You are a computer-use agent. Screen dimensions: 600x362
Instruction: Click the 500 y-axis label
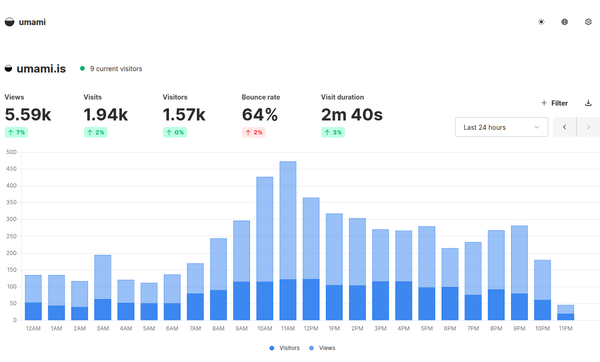point(11,152)
